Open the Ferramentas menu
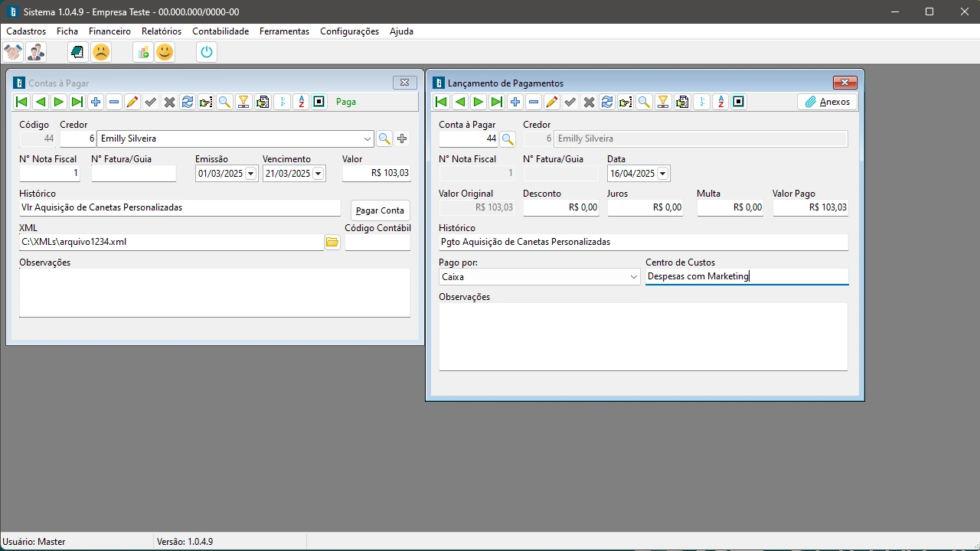980x551 pixels. [284, 31]
